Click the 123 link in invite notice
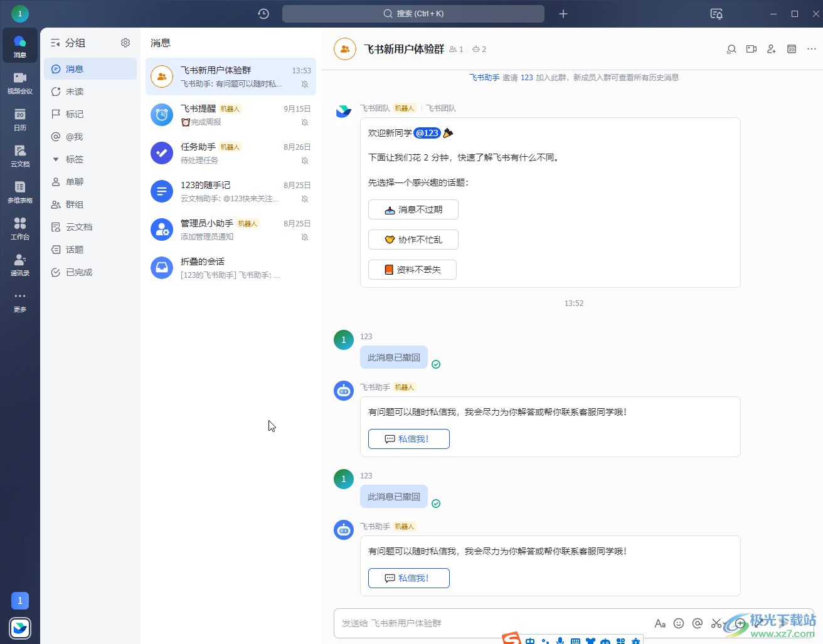 527,78
